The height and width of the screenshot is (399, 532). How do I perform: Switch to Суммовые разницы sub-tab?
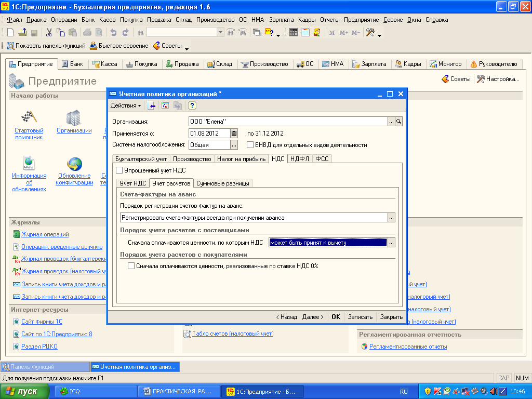pos(222,183)
